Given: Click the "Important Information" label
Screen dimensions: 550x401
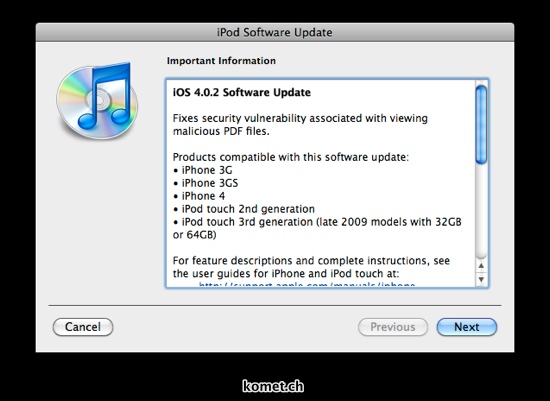Looking at the screenshot, I should (221, 61).
